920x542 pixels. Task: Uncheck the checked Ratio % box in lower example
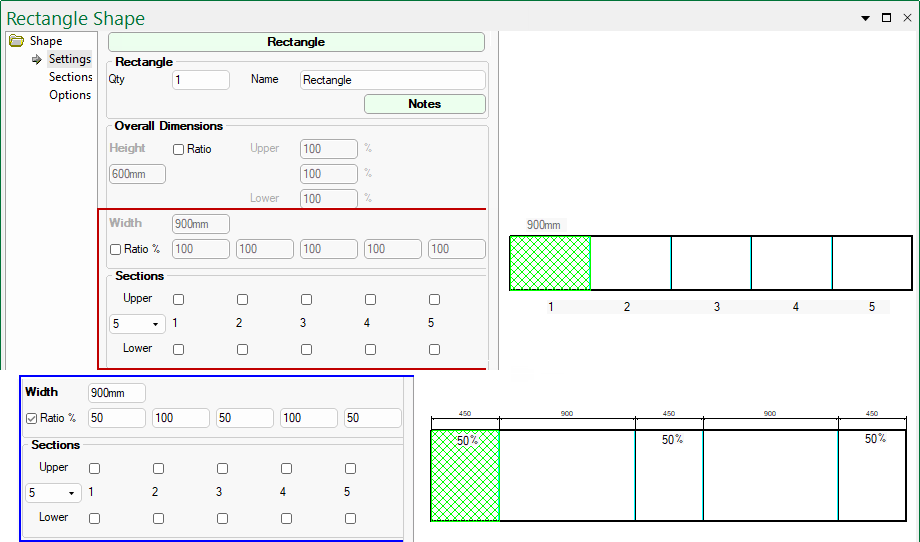coord(31,418)
